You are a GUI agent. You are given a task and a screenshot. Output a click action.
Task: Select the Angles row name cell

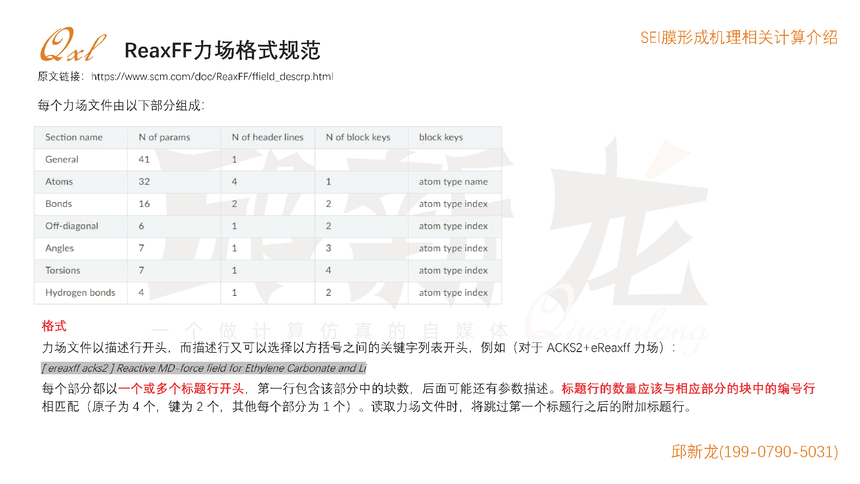60,248
